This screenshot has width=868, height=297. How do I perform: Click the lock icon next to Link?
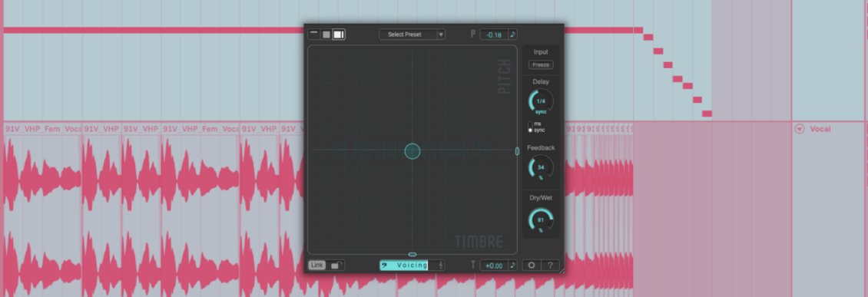coord(336,266)
